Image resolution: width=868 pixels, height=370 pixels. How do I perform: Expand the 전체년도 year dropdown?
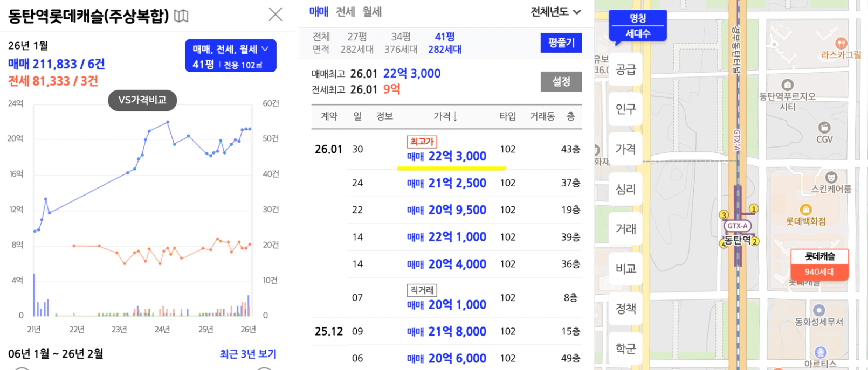(x=555, y=12)
